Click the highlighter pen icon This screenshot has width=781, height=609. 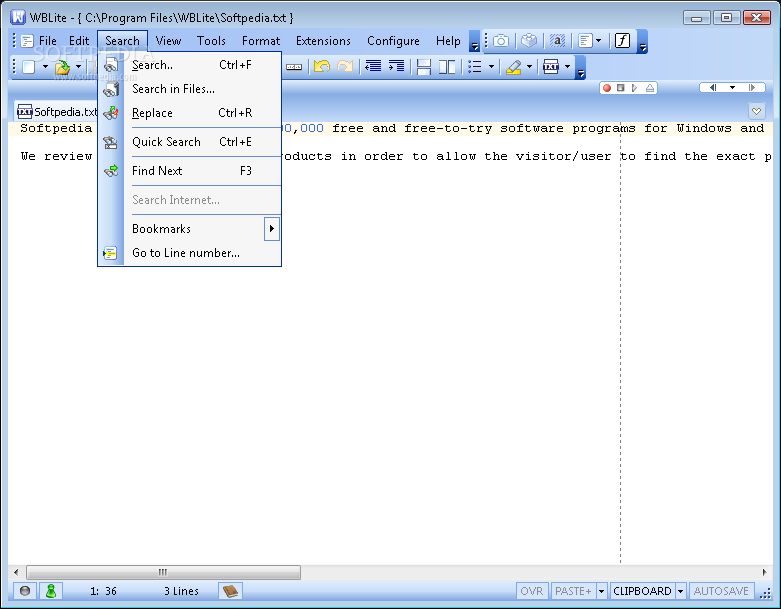click(x=514, y=67)
